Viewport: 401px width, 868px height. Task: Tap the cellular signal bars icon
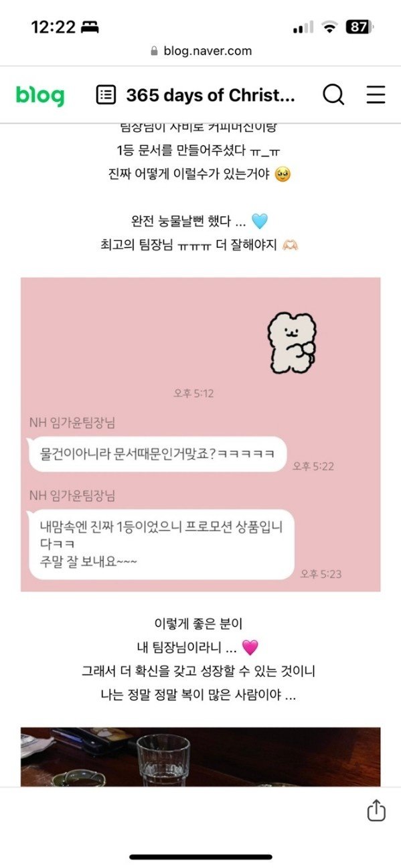coord(303,27)
